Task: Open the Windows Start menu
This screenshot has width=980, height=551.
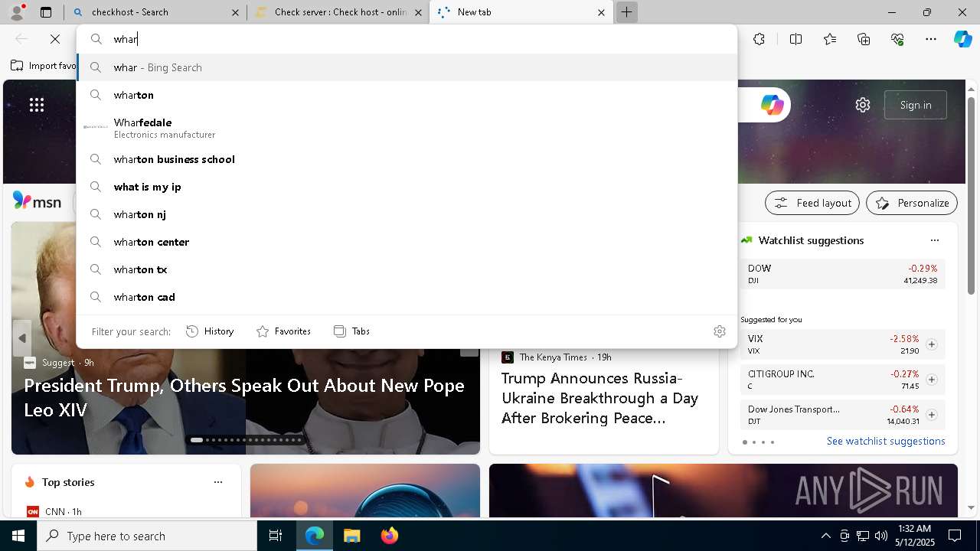Action: tap(18, 536)
